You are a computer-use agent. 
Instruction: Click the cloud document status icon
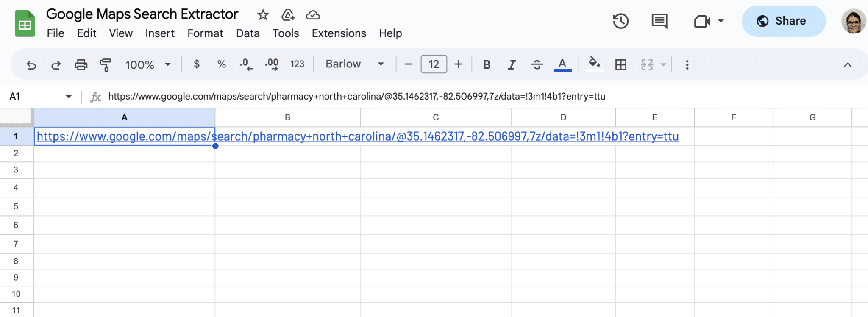(313, 15)
